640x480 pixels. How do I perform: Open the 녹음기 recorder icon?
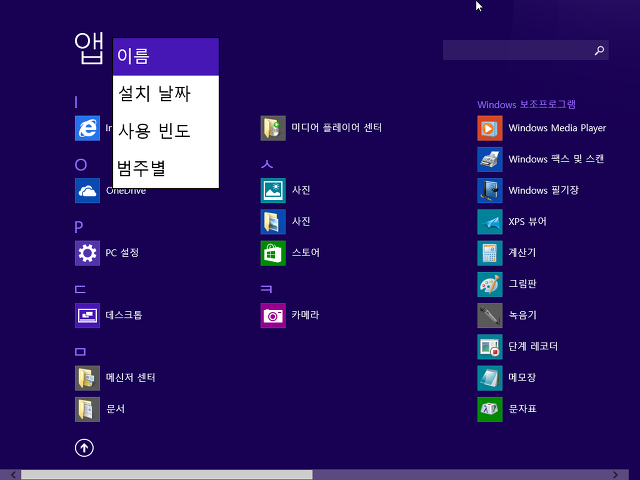tap(490, 316)
